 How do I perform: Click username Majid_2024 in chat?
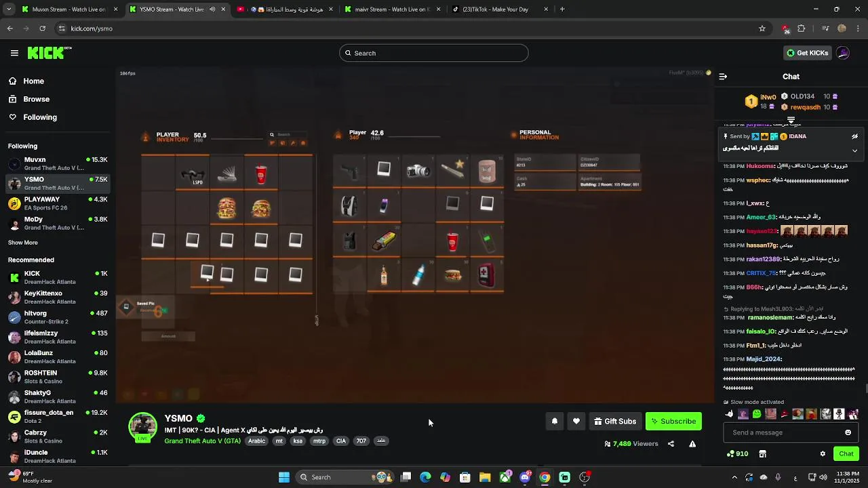tap(764, 359)
